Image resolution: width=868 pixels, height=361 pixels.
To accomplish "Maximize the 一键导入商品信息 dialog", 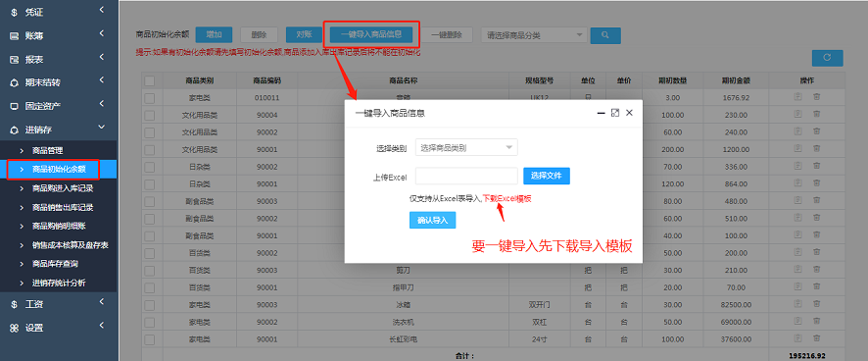I will tap(614, 113).
